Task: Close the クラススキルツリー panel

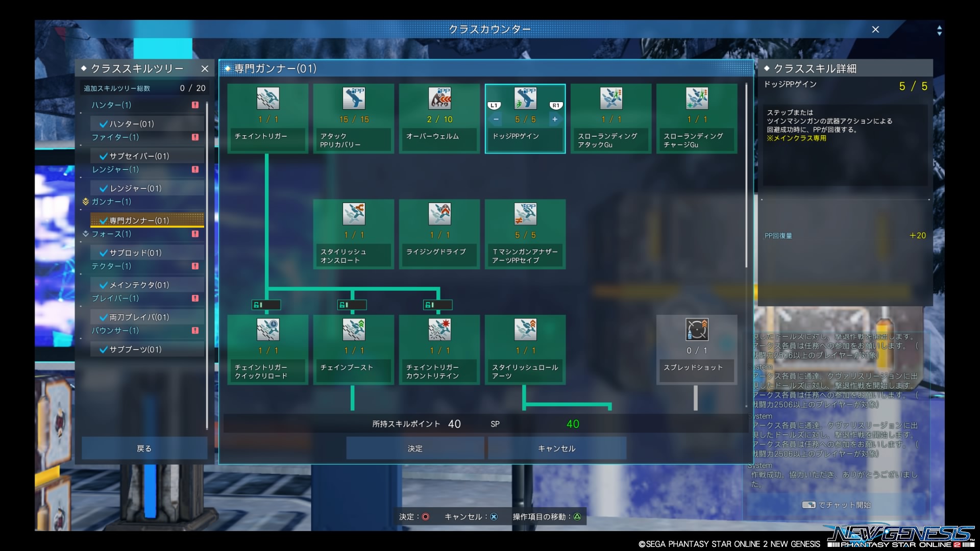Action: point(205,68)
